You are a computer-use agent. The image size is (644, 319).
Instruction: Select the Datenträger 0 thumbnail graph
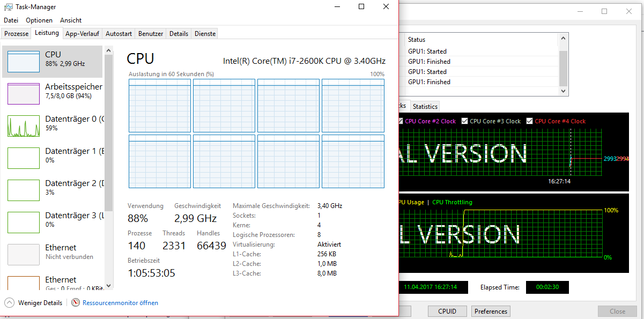point(24,126)
